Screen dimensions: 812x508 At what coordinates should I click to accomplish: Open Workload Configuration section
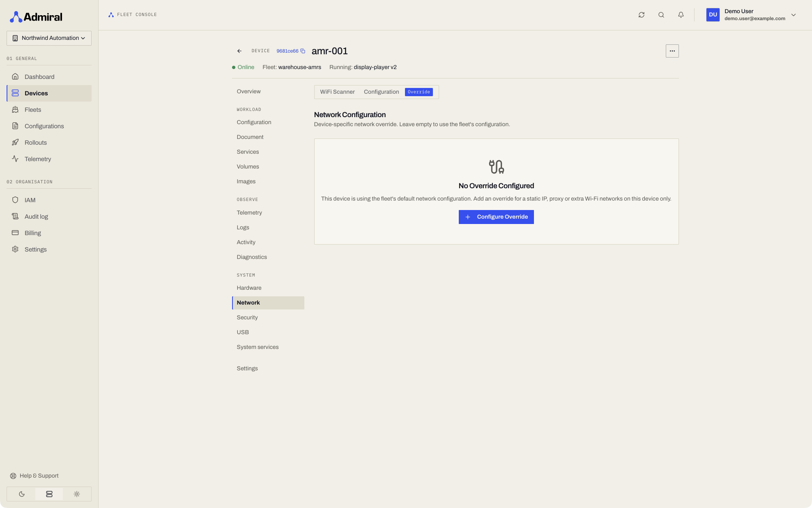click(x=268, y=122)
